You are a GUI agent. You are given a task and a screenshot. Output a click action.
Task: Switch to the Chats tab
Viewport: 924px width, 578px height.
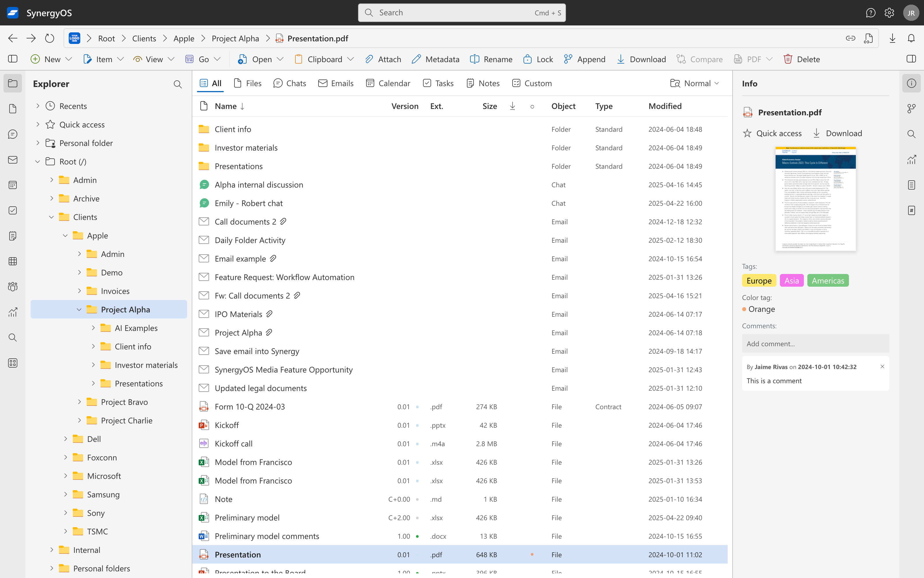(290, 83)
